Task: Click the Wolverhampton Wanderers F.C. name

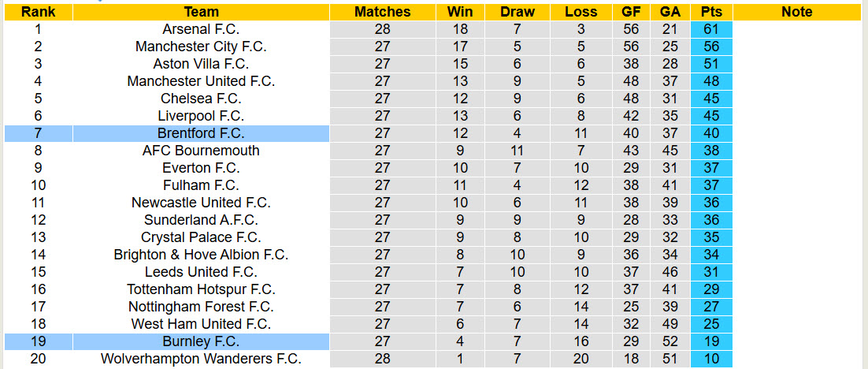Action: (201, 359)
